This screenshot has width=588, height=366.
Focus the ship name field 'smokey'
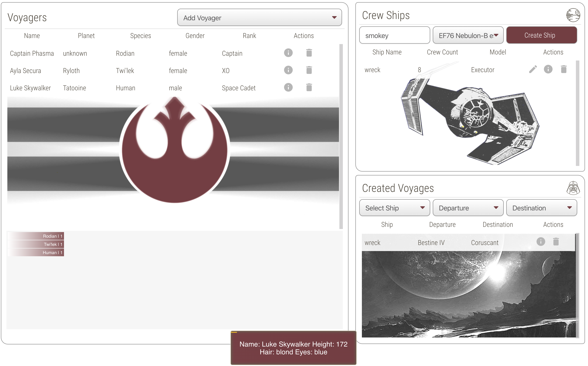pyautogui.click(x=394, y=35)
